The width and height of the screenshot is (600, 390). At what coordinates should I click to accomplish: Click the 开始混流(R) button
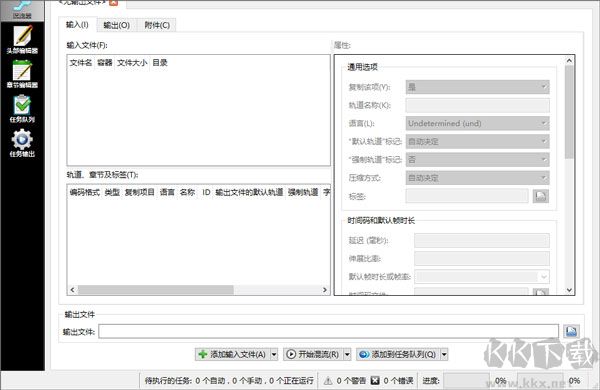pos(313,354)
